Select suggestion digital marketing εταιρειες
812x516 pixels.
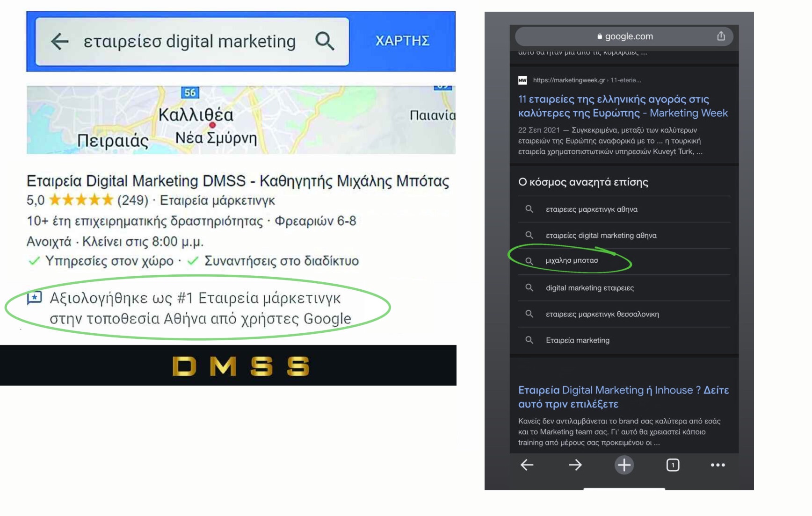point(624,288)
